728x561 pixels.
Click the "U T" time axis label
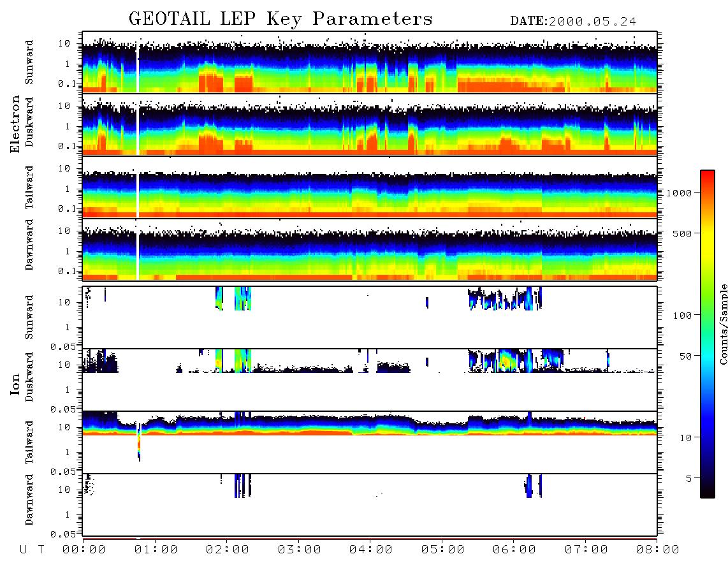[33, 550]
